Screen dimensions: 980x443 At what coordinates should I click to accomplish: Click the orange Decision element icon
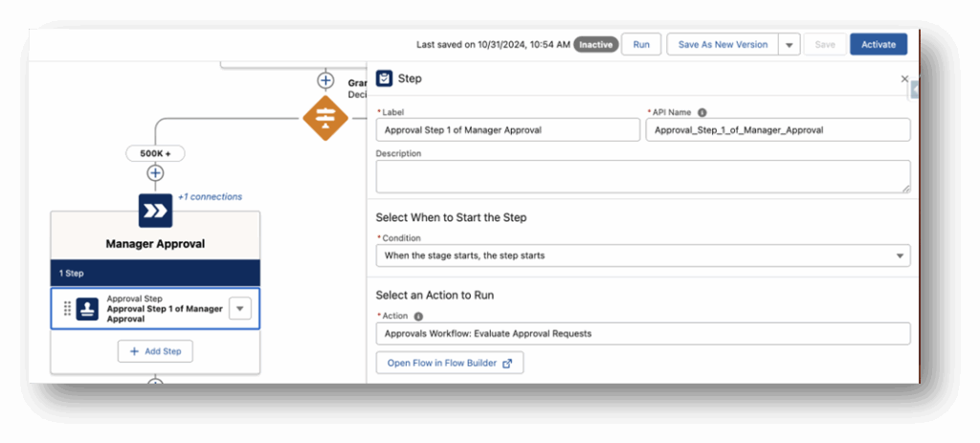(325, 119)
